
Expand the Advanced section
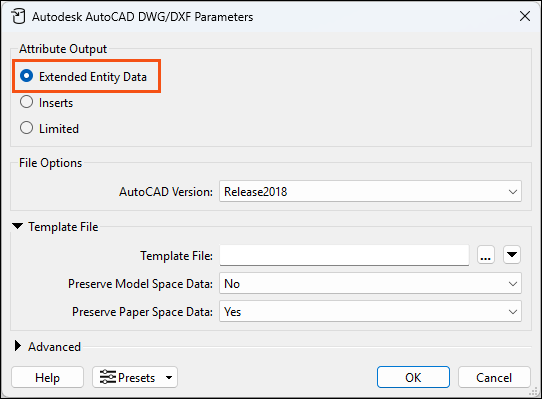click(18, 346)
